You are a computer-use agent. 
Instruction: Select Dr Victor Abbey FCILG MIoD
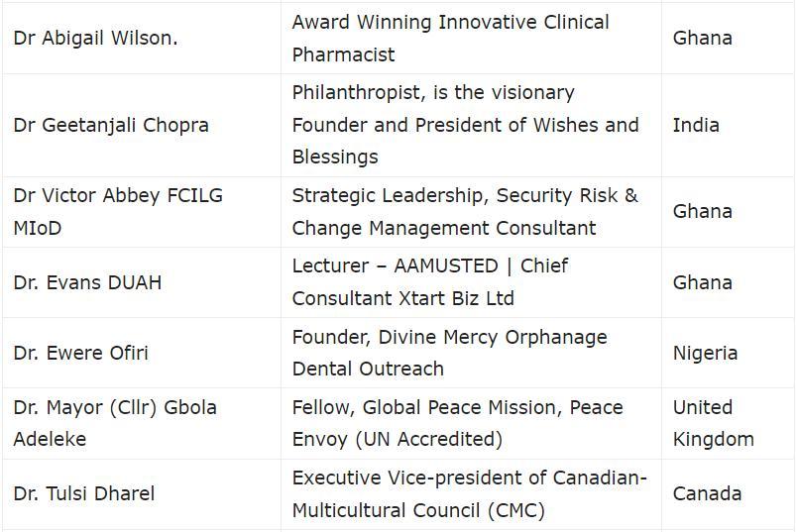[118, 212]
